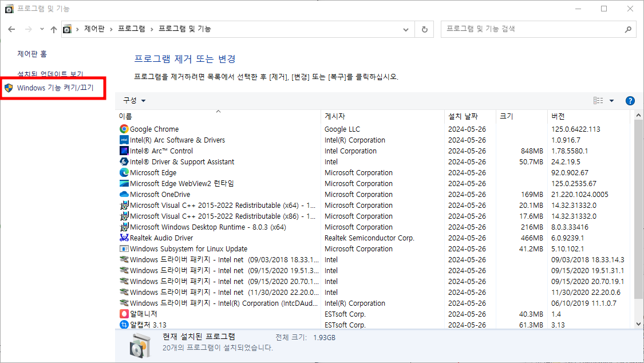This screenshot has height=363, width=644.
Task: Click driver package icon for 18.33.1 Intel net
Action: 124,259
